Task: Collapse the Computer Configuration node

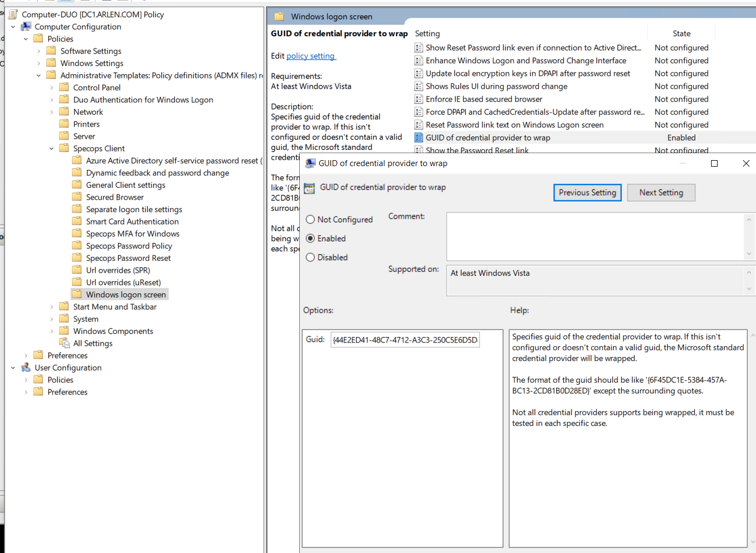Action: tap(13, 27)
